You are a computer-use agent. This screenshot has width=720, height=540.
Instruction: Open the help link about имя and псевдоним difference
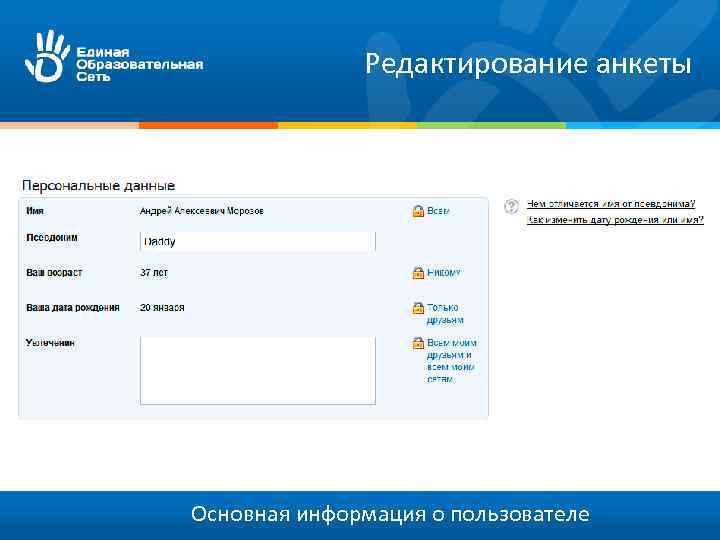click(x=611, y=204)
